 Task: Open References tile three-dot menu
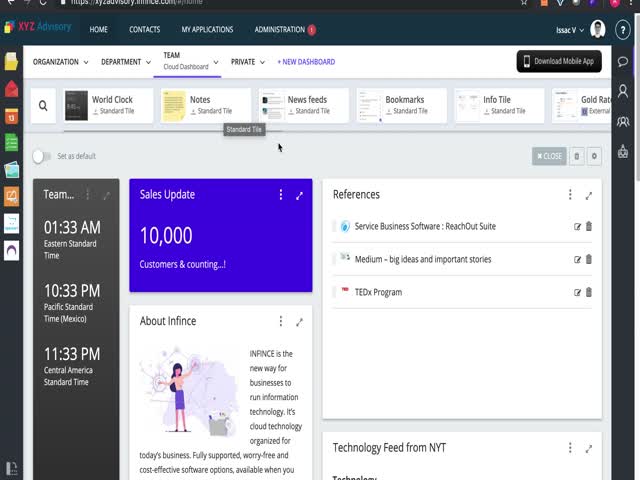tap(570, 195)
